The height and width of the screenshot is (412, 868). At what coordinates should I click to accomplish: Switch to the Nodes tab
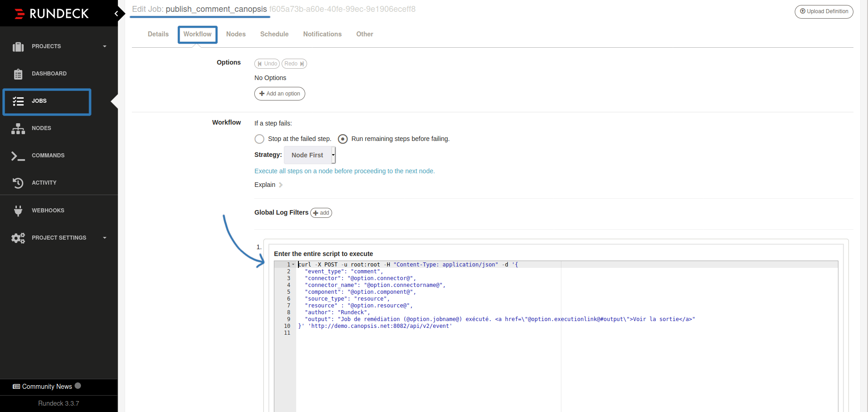click(236, 34)
